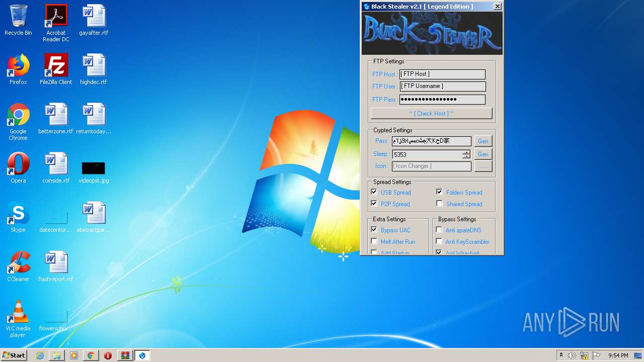Click Gen button beside Pass field

483,141
